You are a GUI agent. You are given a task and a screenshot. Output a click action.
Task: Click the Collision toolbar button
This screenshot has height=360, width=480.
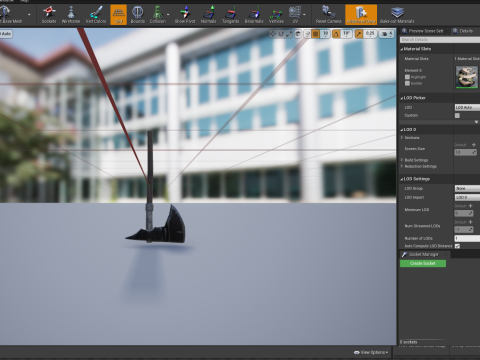click(157, 15)
